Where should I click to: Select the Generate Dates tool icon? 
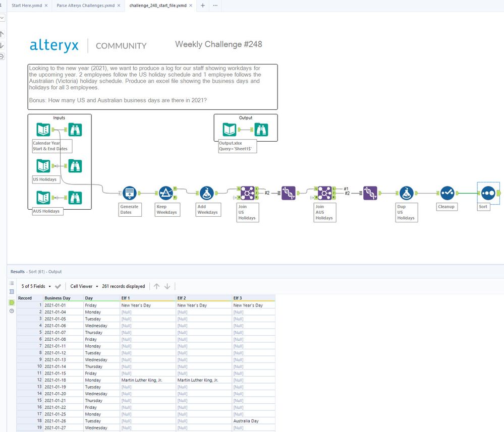pyautogui.click(x=130, y=193)
